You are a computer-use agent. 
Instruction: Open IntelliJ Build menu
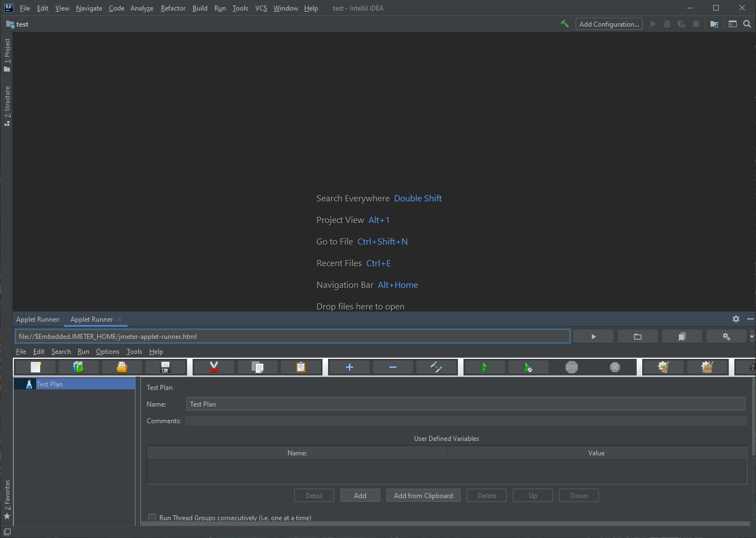(200, 8)
